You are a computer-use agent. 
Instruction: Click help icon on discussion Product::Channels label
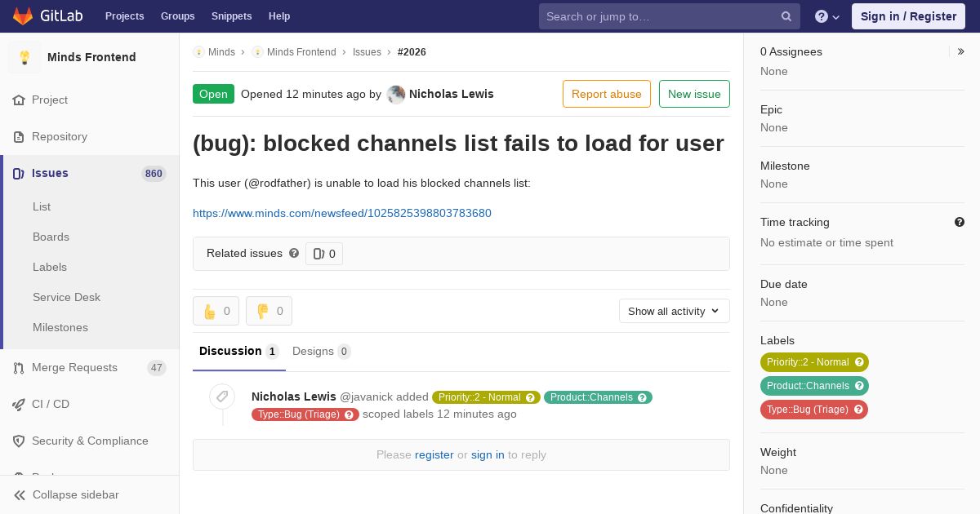tap(643, 397)
